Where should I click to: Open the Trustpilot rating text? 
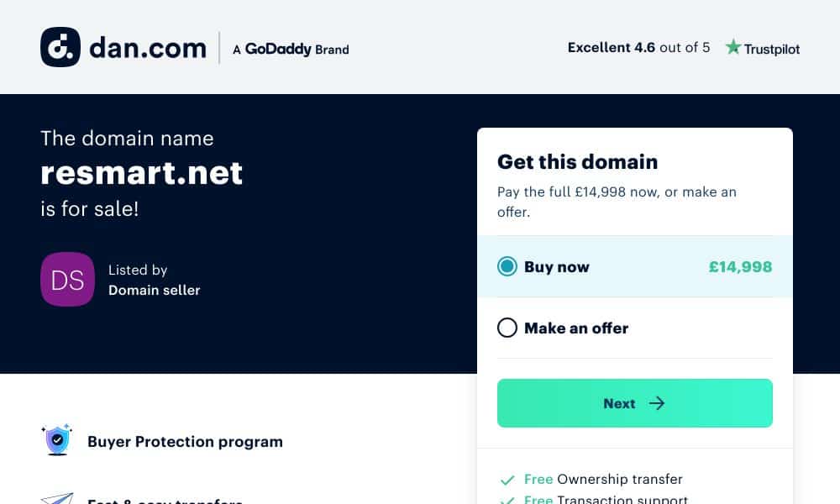click(638, 48)
